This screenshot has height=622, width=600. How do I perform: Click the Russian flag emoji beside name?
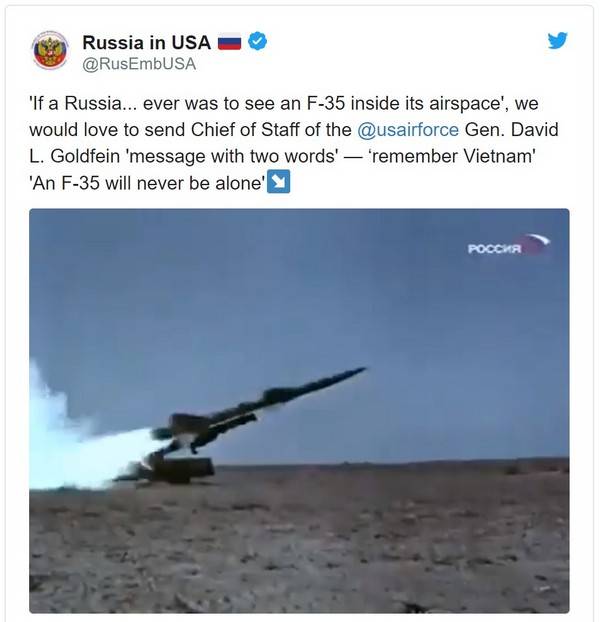tap(229, 42)
